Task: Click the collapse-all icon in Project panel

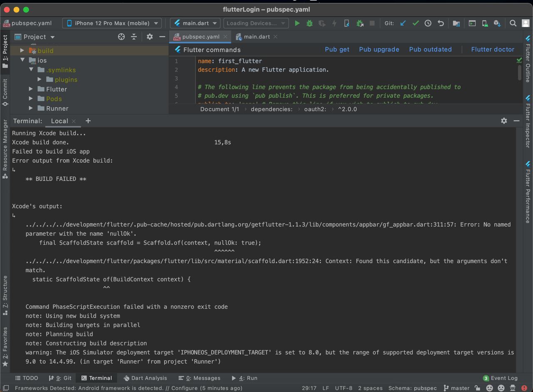Action: pyautogui.click(x=134, y=37)
